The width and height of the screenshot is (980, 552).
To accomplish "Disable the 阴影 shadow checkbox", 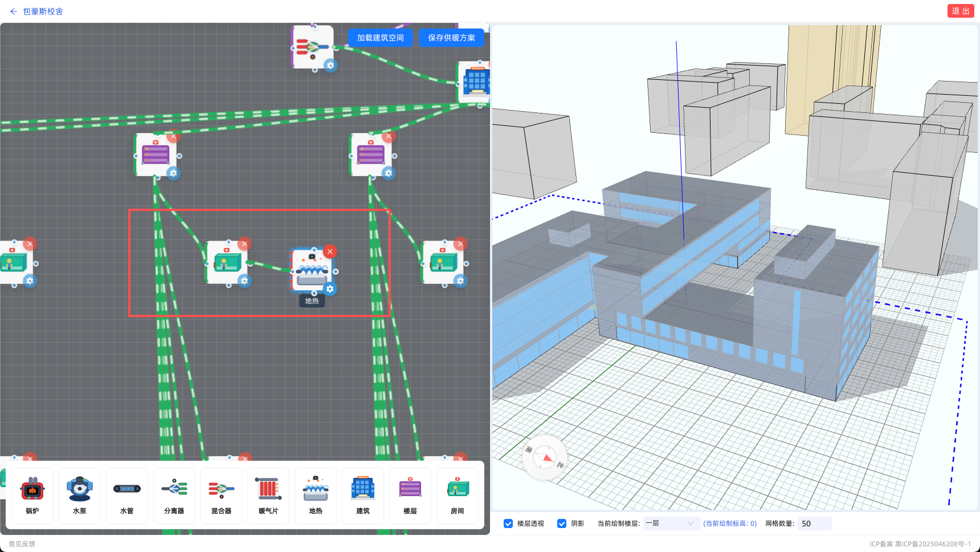I will [562, 523].
